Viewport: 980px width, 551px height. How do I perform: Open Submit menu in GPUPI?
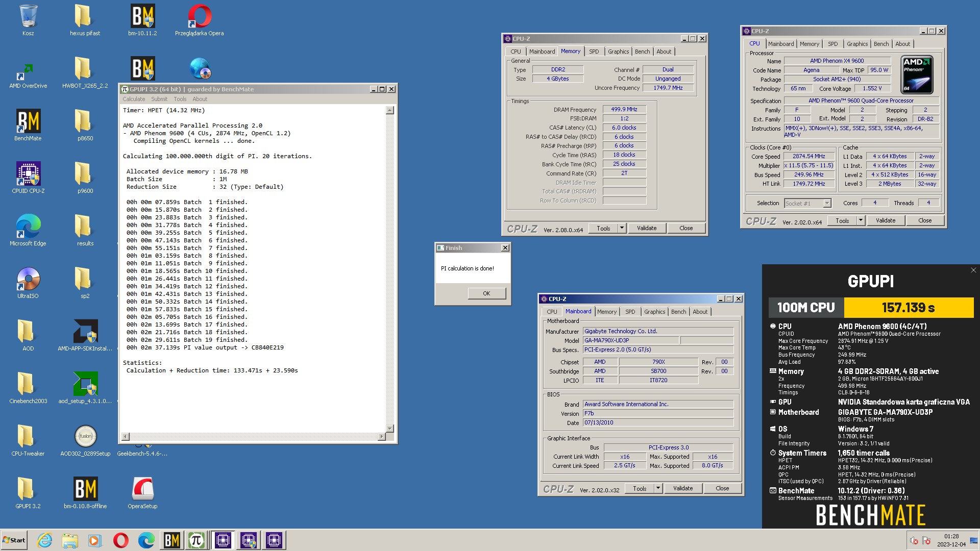click(x=159, y=99)
